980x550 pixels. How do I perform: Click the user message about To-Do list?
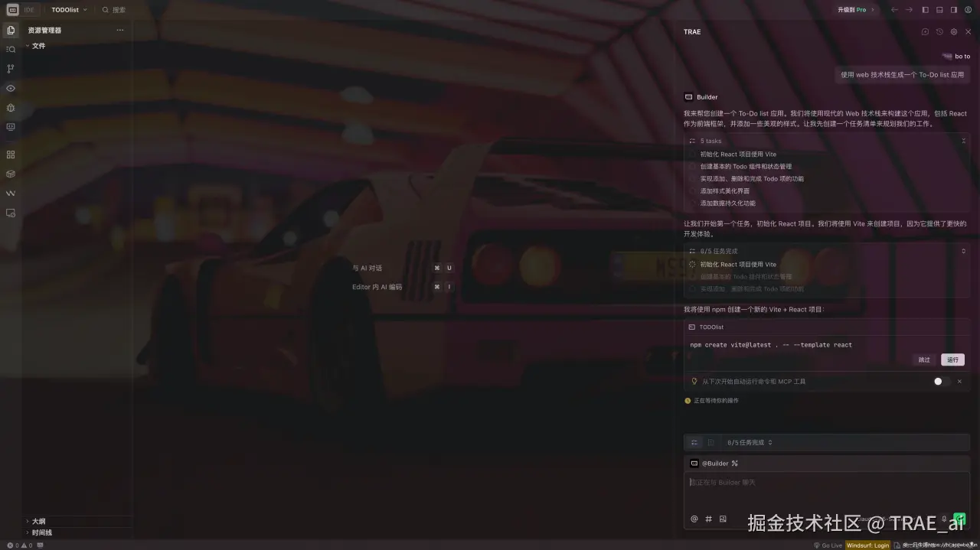click(x=902, y=75)
